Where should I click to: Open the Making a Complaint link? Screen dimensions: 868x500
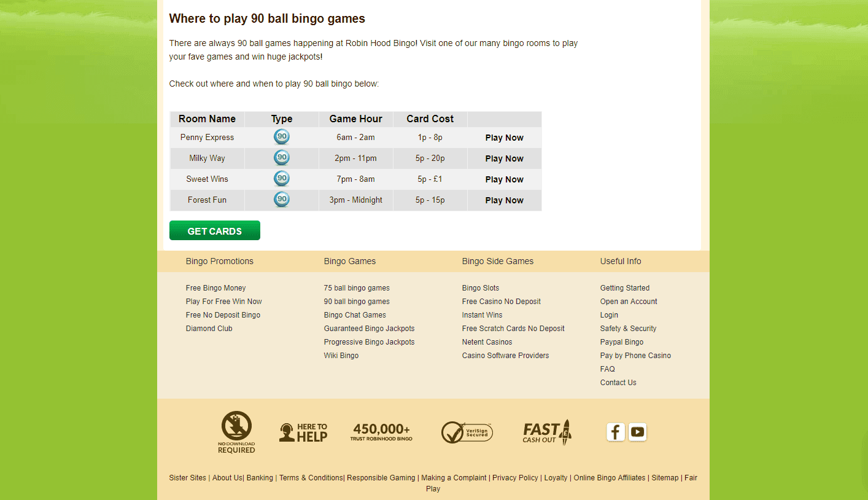click(x=454, y=478)
